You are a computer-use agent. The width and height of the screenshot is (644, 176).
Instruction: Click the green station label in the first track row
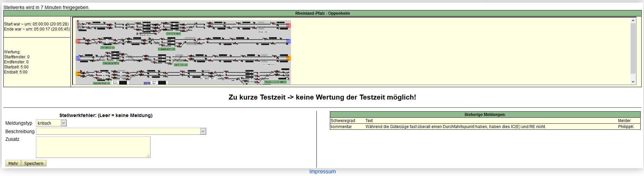click(x=173, y=34)
